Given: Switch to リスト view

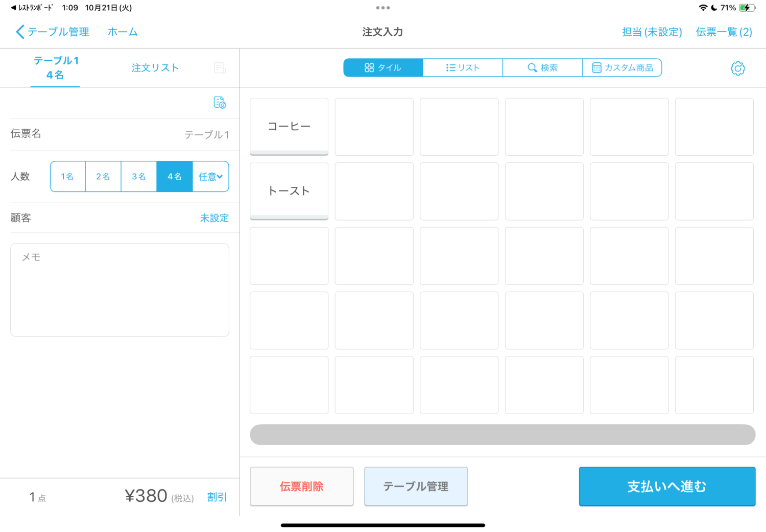Looking at the screenshot, I should click(463, 68).
